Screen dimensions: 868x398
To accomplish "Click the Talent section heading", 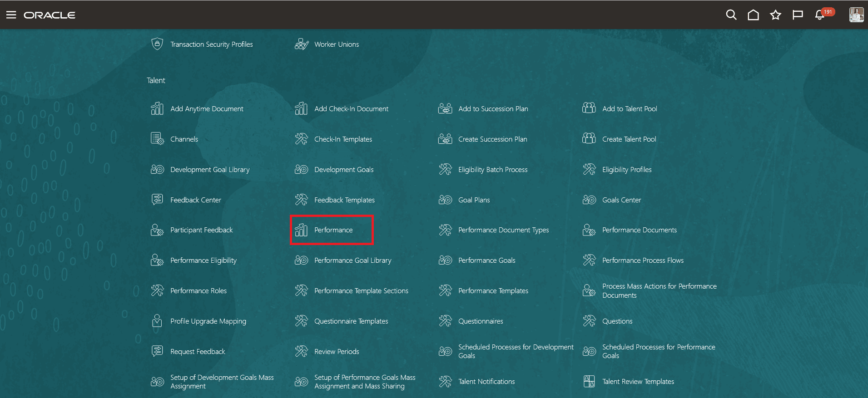I will tap(156, 80).
